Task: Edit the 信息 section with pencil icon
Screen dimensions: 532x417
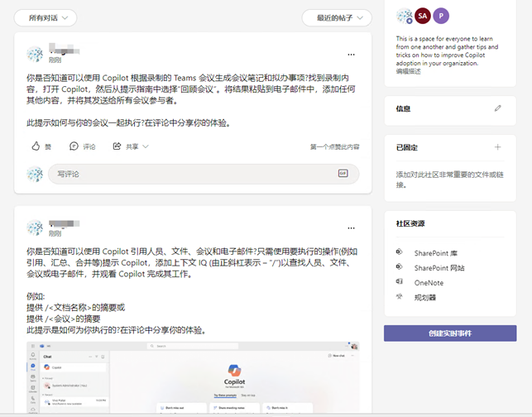Action: click(x=498, y=108)
